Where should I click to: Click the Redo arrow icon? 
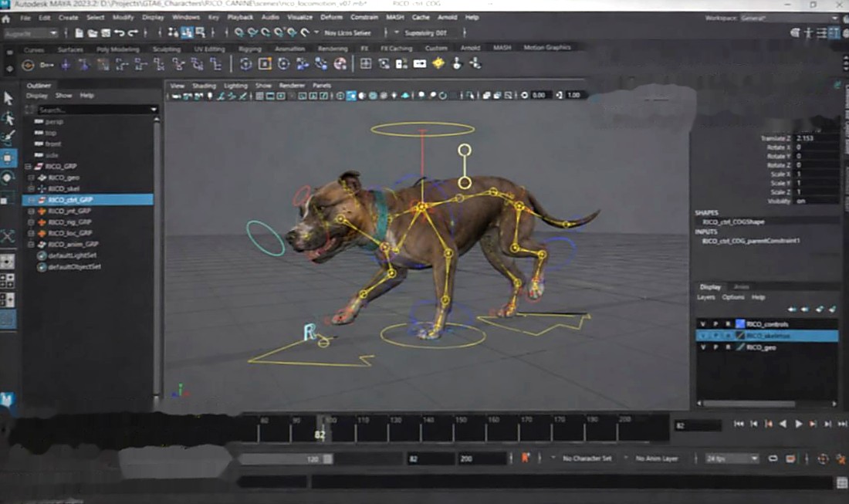pyautogui.click(x=134, y=33)
